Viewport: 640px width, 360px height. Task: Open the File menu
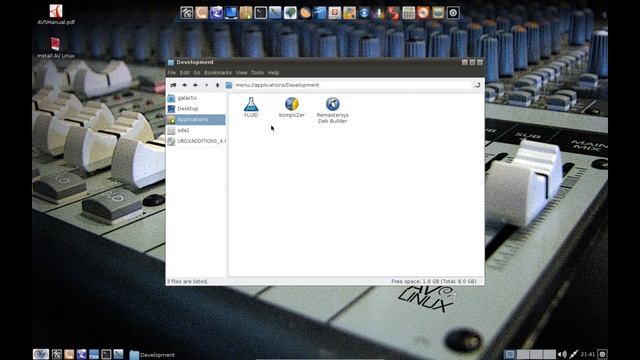point(171,73)
